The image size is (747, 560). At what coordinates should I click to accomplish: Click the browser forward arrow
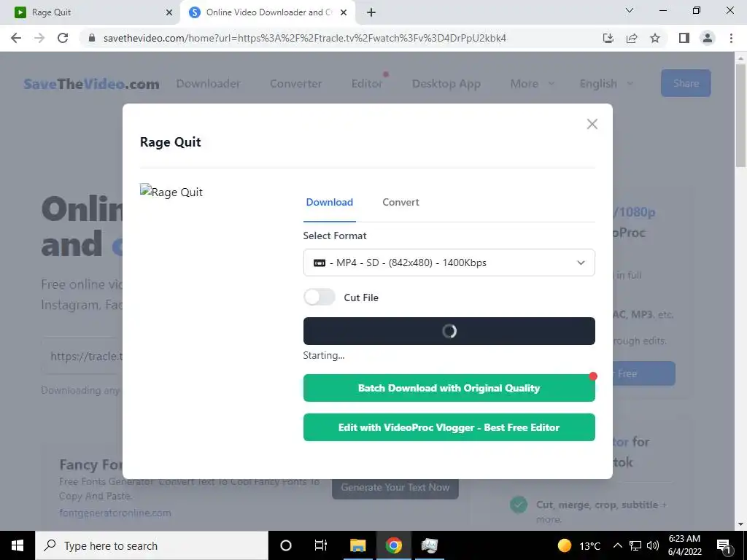pyautogui.click(x=39, y=38)
